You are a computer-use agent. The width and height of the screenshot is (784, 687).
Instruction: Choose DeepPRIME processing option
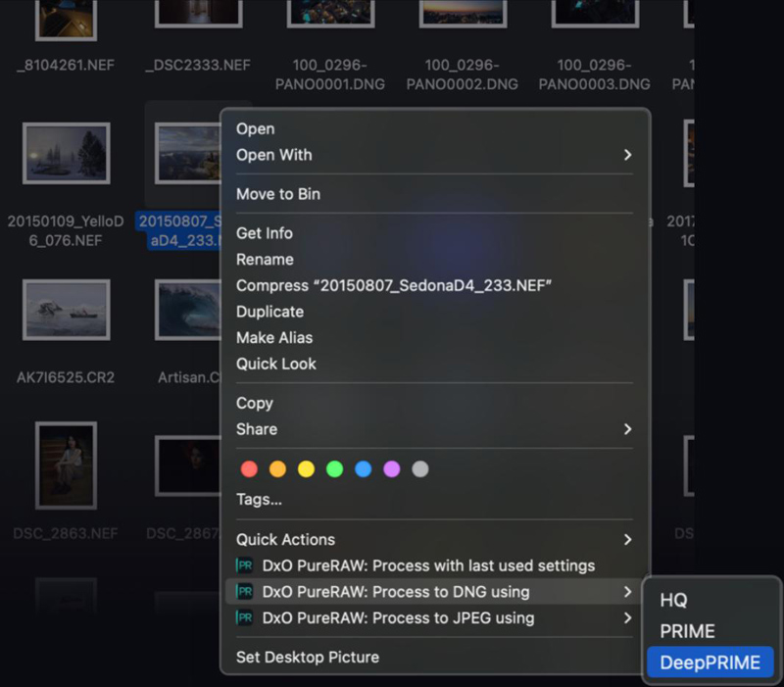tap(710, 662)
